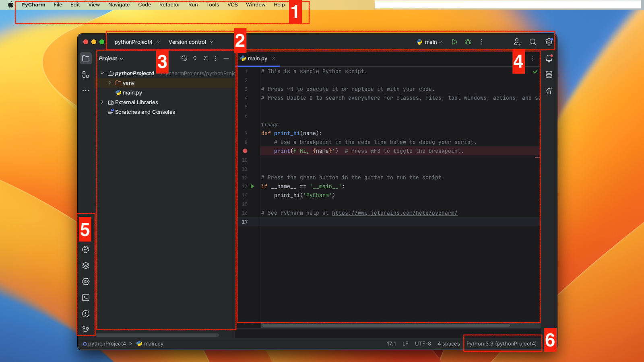This screenshot has width=644, height=362.
Task: Collapse the pythonProject4 root folder
Action: coord(102,73)
